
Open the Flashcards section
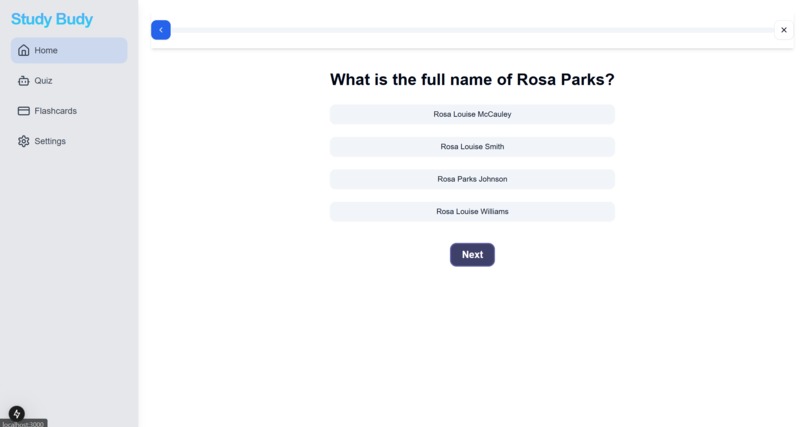pos(69,111)
